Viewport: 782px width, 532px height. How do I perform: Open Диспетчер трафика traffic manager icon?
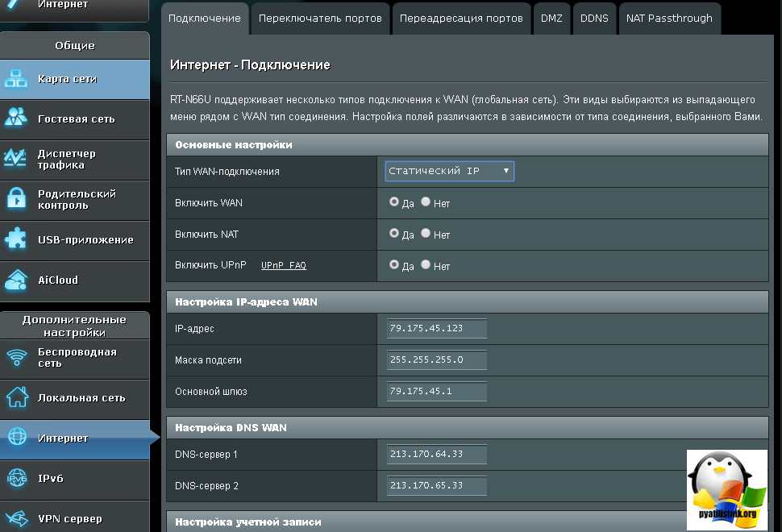[x=17, y=159]
